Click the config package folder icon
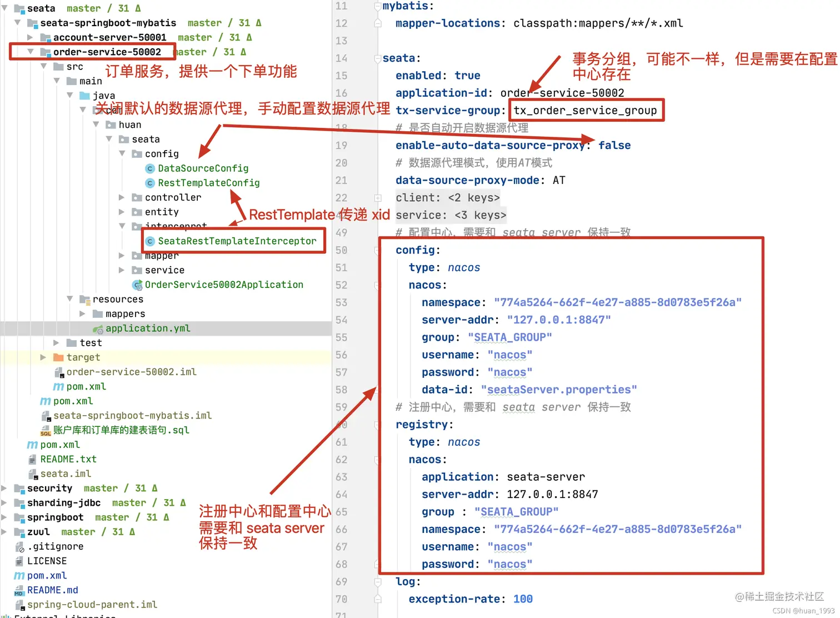 click(137, 154)
